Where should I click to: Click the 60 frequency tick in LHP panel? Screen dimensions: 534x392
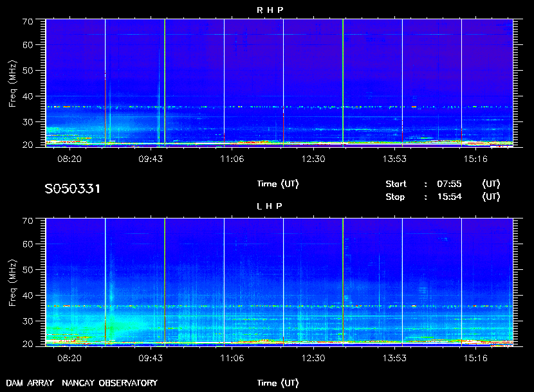coord(28,244)
